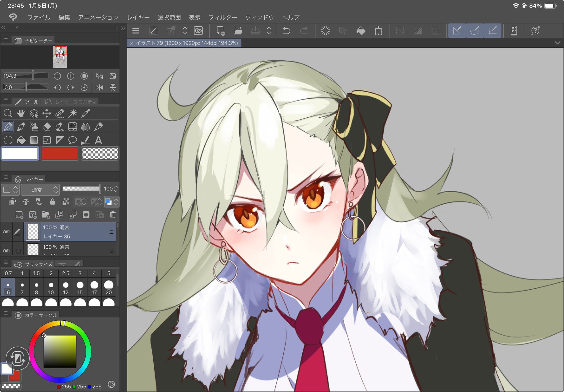Viewport: 564px width, 392px height.
Task: Click the trash icon to delete layer
Action: click(x=113, y=215)
